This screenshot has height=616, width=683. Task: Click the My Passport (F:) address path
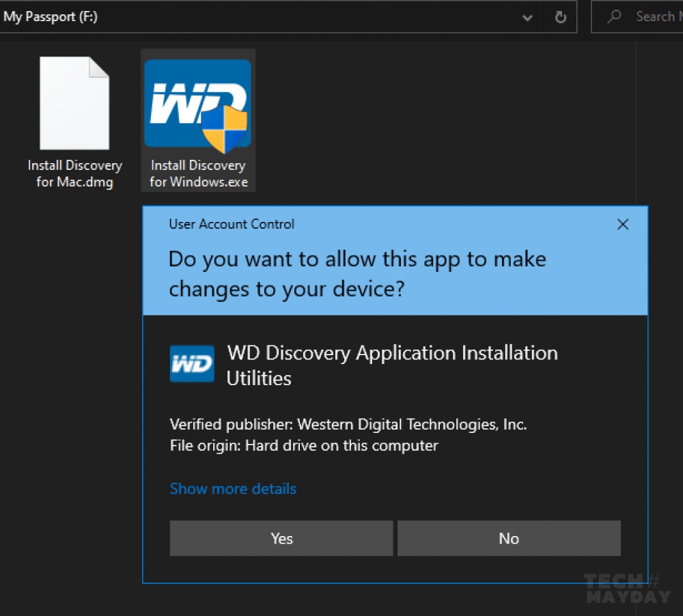pyautogui.click(x=50, y=16)
